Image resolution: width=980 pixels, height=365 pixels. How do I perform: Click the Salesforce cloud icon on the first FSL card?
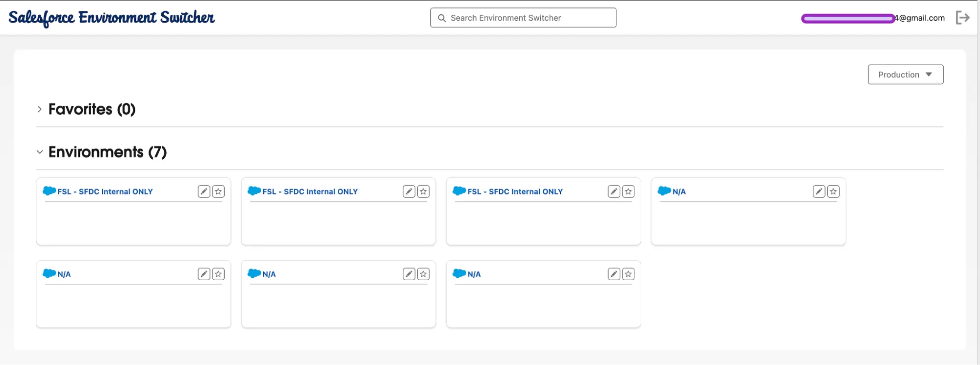point(50,191)
